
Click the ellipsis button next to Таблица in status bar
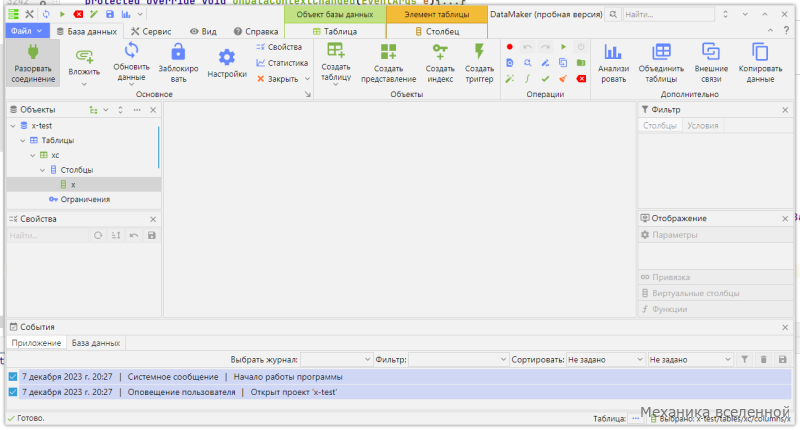tap(635, 418)
